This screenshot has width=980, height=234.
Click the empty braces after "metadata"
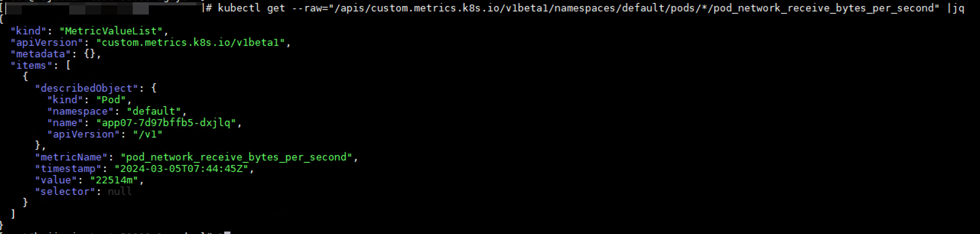tap(90, 54)
